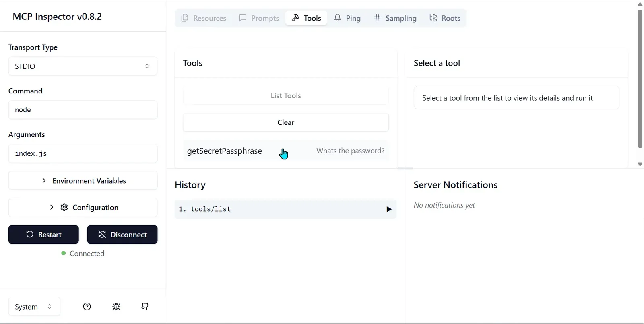Click the Clear button
Screen dimensions: 644x324
click(x=286, y=122)
